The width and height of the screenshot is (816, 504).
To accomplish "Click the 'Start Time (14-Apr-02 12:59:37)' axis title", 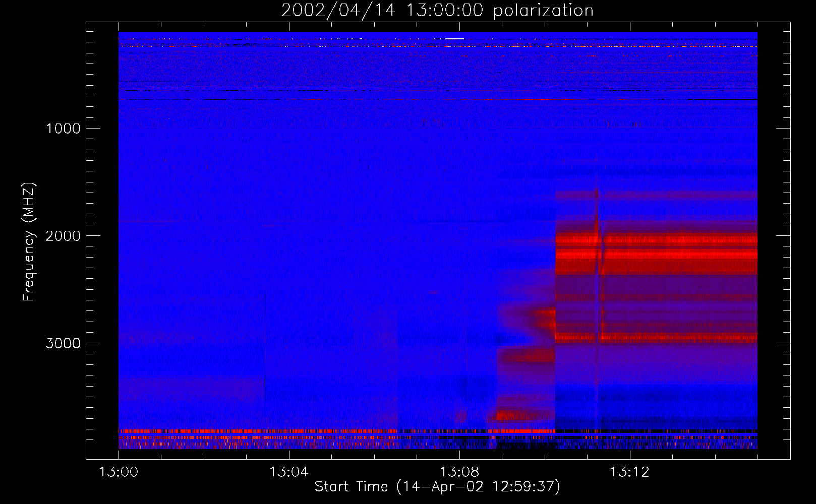I will click(437, 487).
